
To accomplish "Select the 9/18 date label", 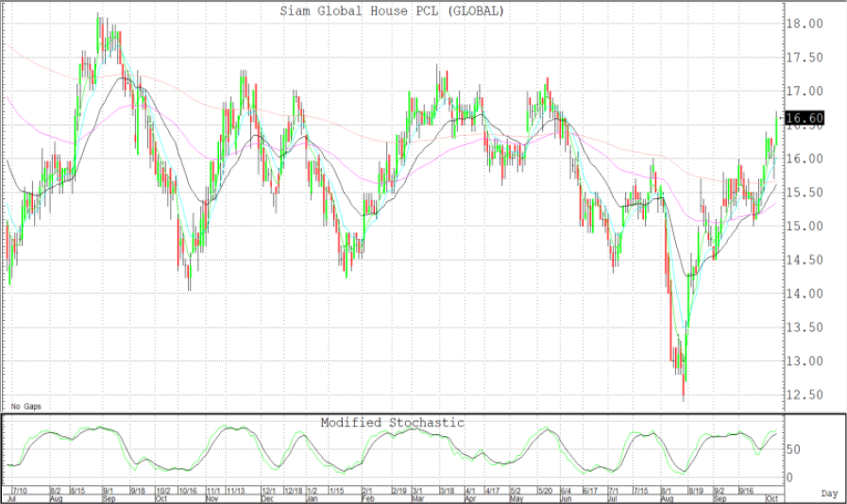I will (138, 491).
